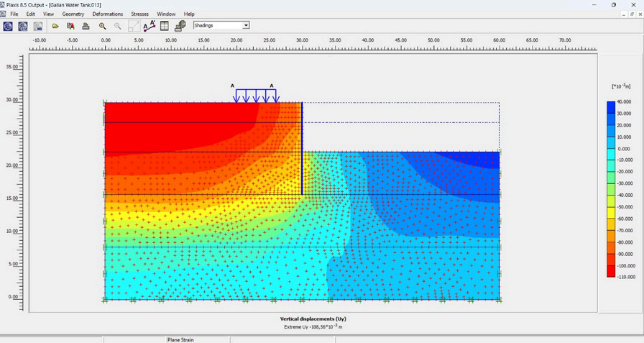The height and width of the screenshot is (343, 644).
Task: Click the report generator icon
Action: (180, 26)
